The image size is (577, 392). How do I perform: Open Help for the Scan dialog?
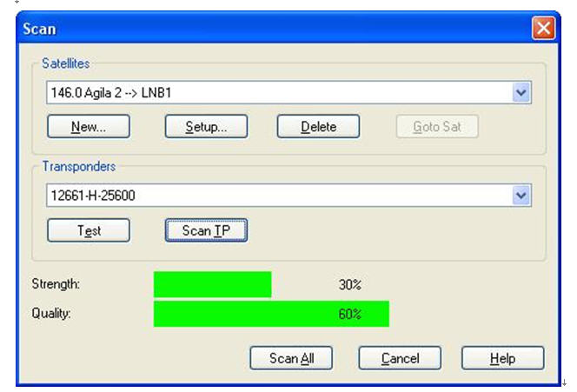pos(502,358)
